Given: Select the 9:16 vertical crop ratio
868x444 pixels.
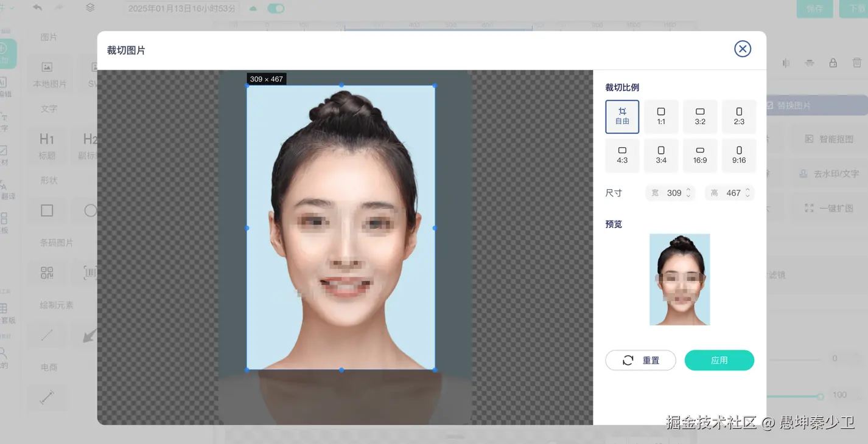Looking at the screenshot, I should [739, 155].
